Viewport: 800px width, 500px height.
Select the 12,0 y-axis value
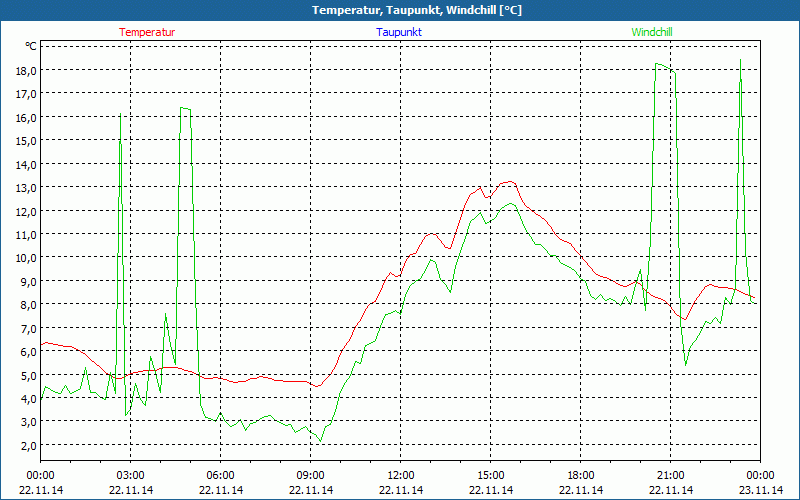[x=26, y=211]
